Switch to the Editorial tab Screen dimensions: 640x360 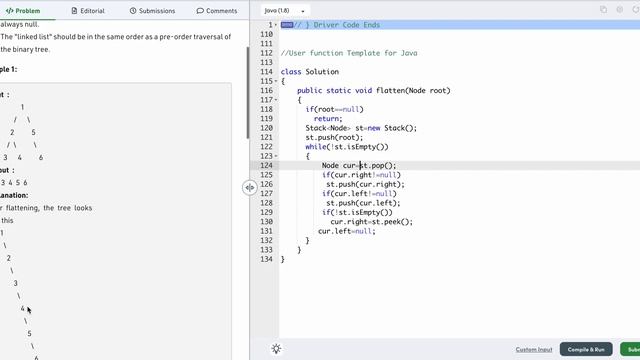(x=88, y=11)
